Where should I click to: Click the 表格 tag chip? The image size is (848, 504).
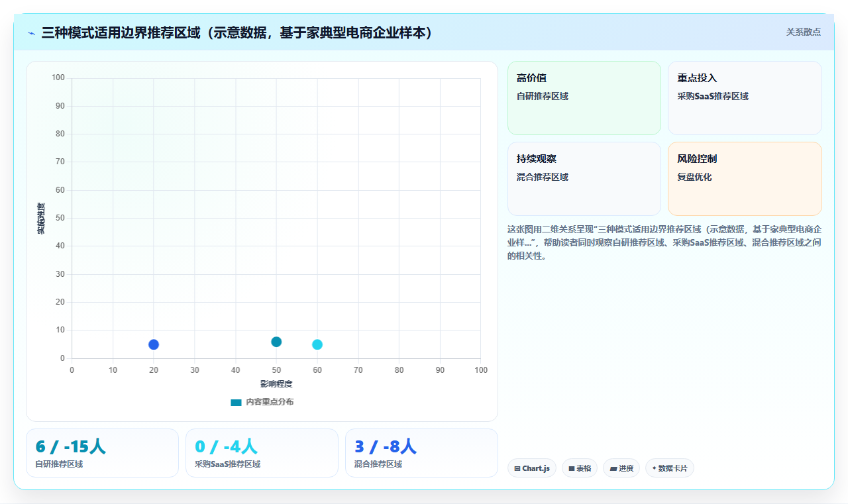[580, 468]
